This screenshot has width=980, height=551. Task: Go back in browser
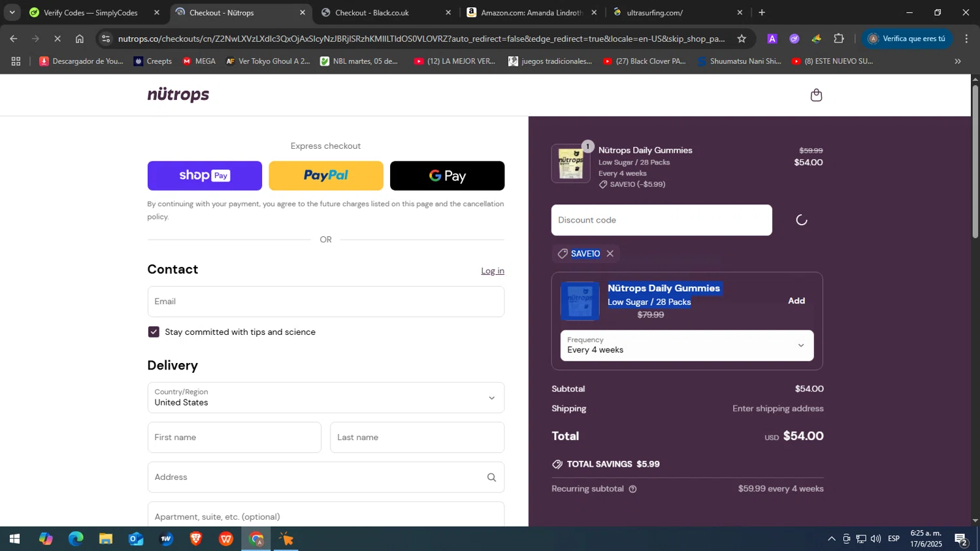tap(14, 39)
